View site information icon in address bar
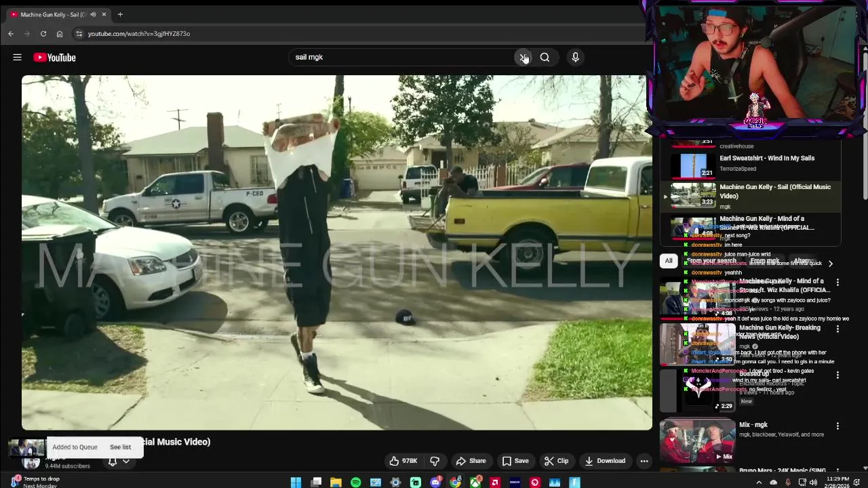Image resolution: width=868 pixels, height=488 pixels. 79,34
